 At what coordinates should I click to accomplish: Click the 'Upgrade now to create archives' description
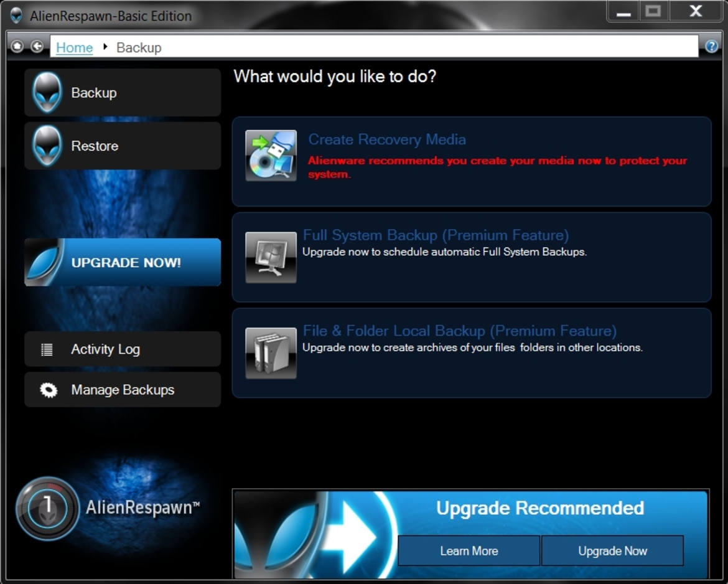473,347
